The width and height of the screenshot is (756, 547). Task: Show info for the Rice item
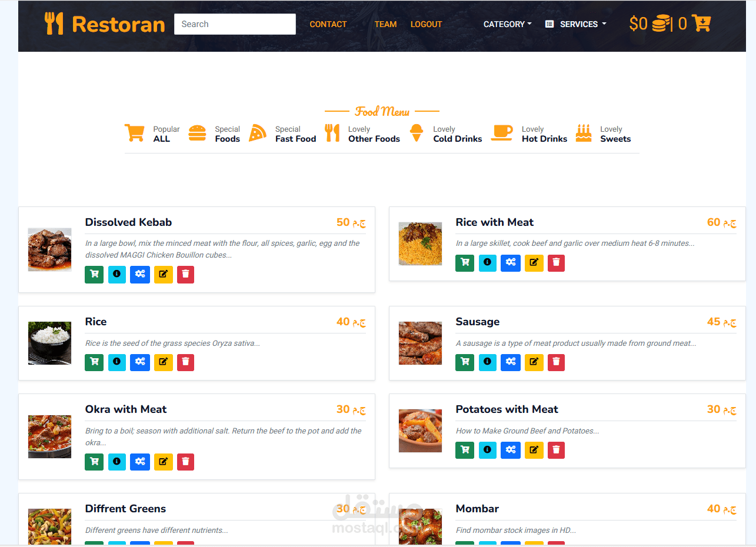pyautogui.click(x=117, y=362)
